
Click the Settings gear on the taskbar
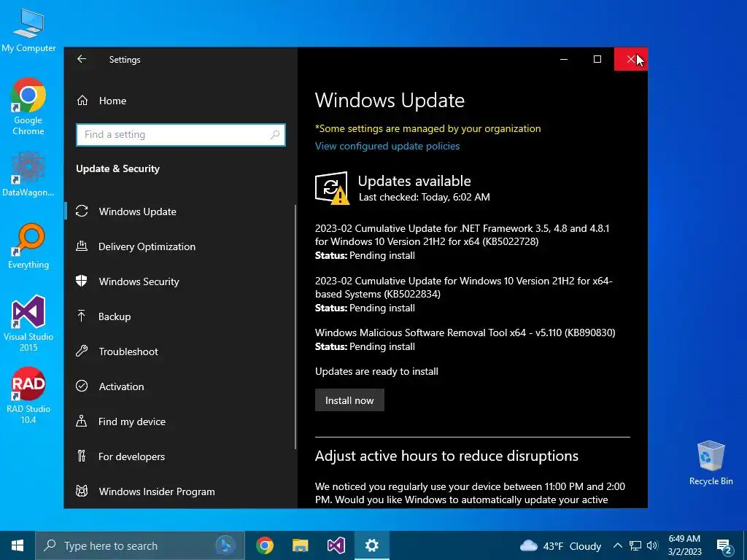click(371, 545)
